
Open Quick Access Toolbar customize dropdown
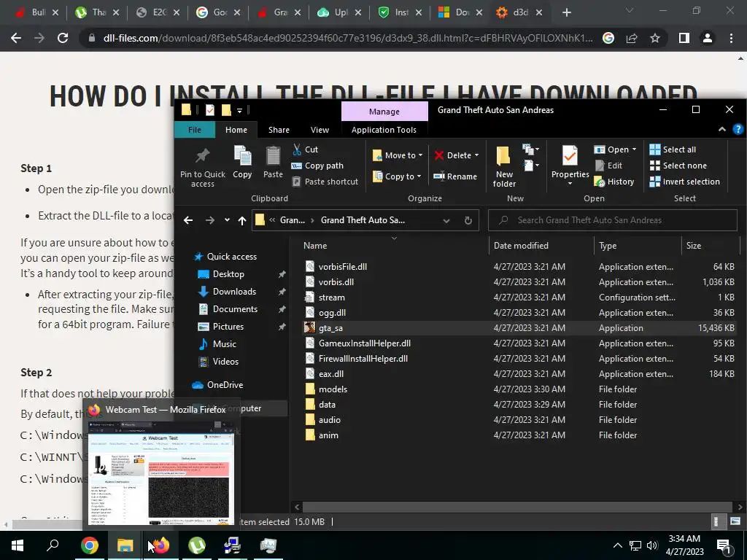click(239, 111)
